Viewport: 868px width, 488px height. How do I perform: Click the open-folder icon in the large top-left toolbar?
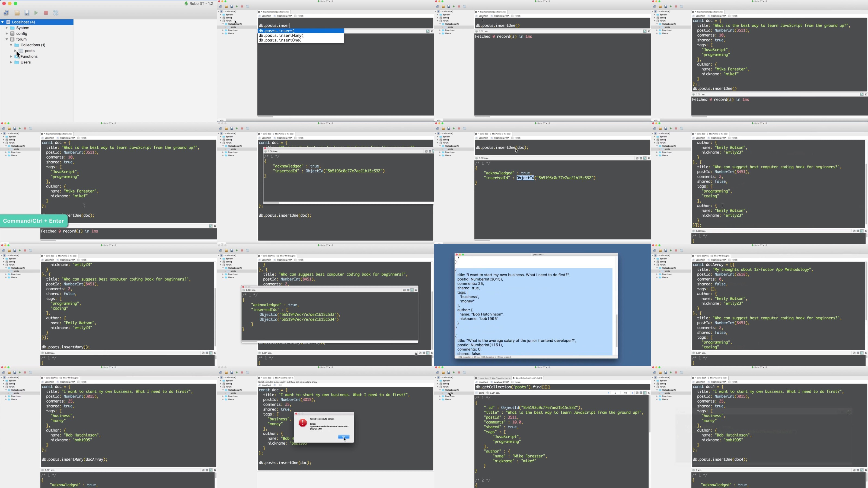tap(17, 13)
